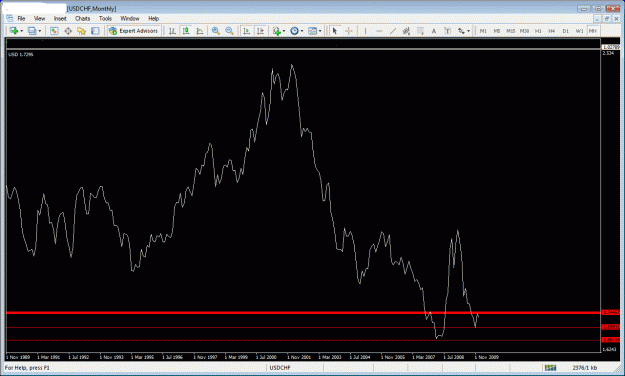
Task: Open the Data Window icon
Action: click(x=68, y=31)
